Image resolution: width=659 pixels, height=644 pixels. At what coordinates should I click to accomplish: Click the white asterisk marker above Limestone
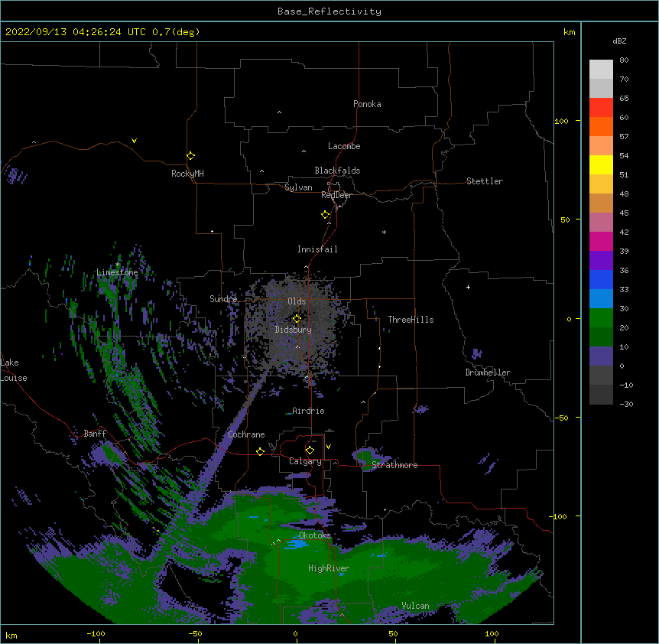tap(117, 265)
